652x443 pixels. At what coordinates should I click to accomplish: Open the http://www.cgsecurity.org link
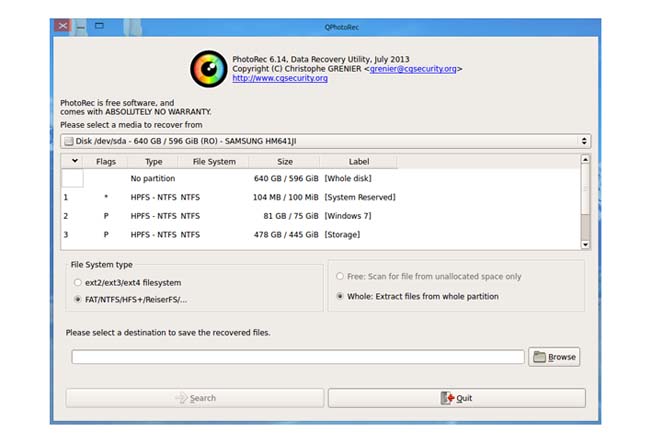(280, 78)
